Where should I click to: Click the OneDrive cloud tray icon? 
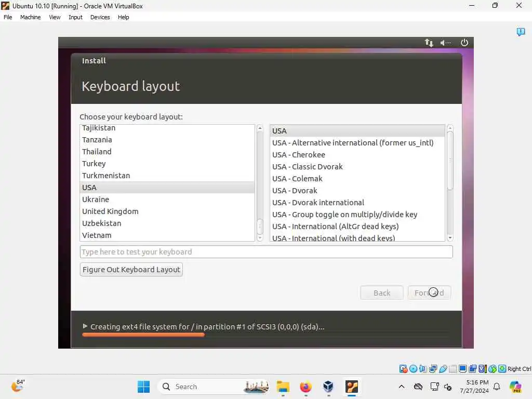(x=418, y=387)
